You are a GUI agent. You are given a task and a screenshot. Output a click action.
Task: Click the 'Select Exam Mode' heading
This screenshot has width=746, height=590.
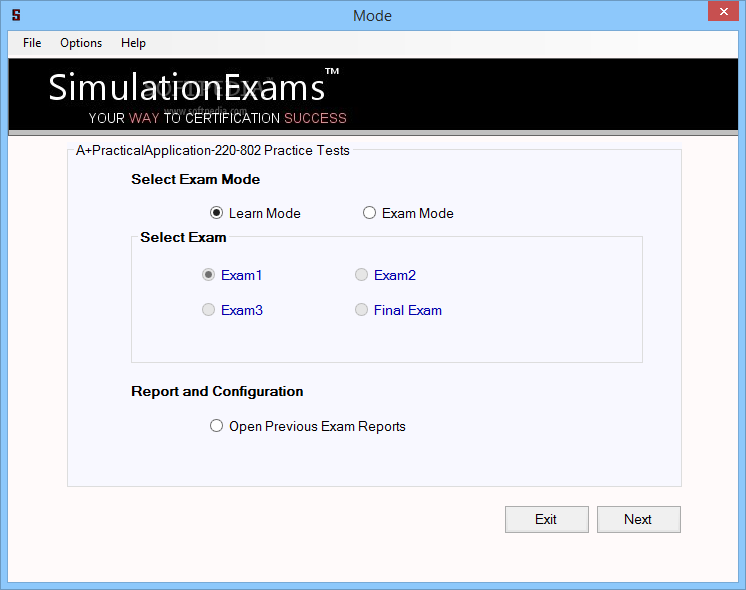pyautogui.click(x=196, y=179)
